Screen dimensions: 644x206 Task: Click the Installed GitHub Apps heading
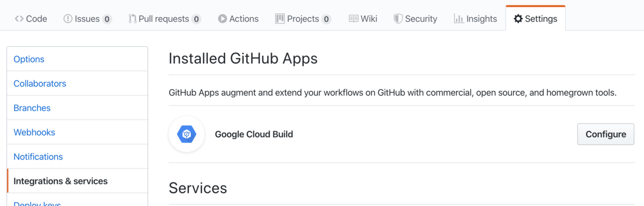pos(243,58)
